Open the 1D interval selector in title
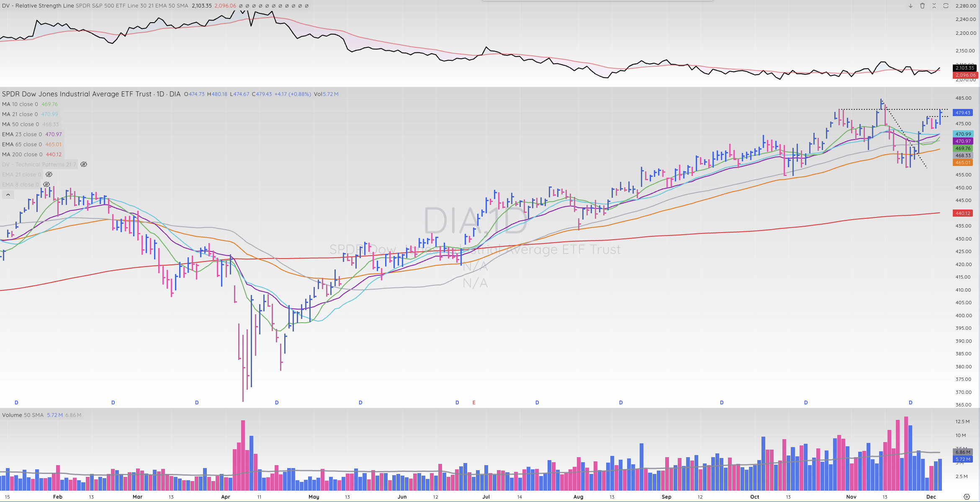 pyautogui.click(x=160, y=94)
